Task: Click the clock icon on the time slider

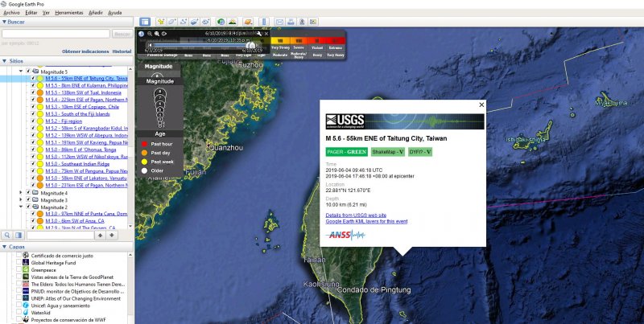Action: (142, 34)
